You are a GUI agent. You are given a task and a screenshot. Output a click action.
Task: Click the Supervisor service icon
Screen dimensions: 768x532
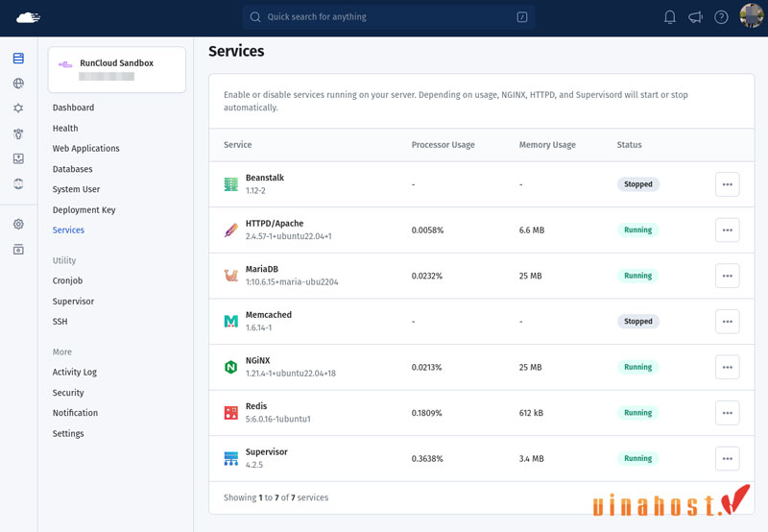pos(230,458)
